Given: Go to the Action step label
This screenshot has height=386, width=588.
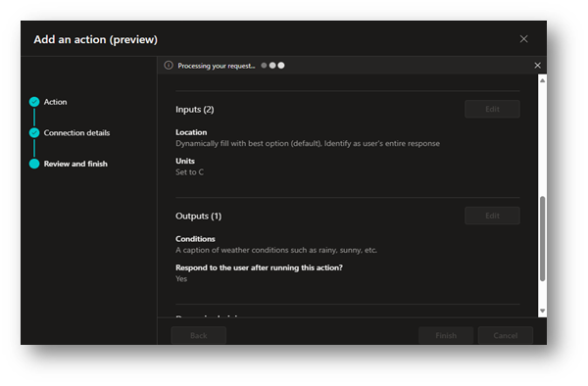Looking at the screenshot, I should pos(55,102).
